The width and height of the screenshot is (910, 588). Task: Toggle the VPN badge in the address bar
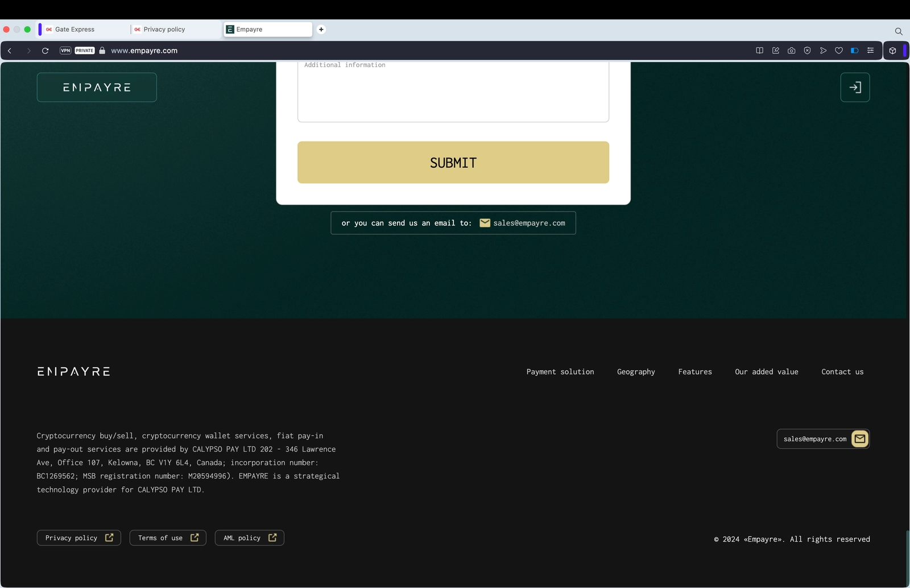coord(65,50)
